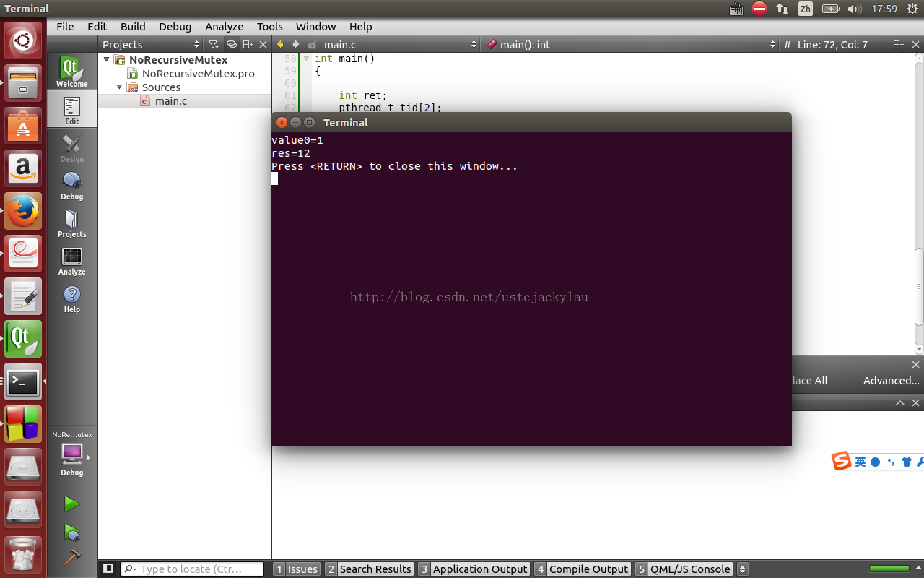
Task: Show the Issues output pane
Action: [297, 569]
